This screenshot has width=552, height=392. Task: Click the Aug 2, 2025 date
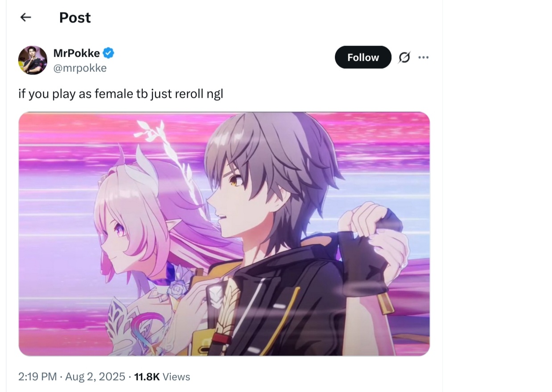[95, 377]
